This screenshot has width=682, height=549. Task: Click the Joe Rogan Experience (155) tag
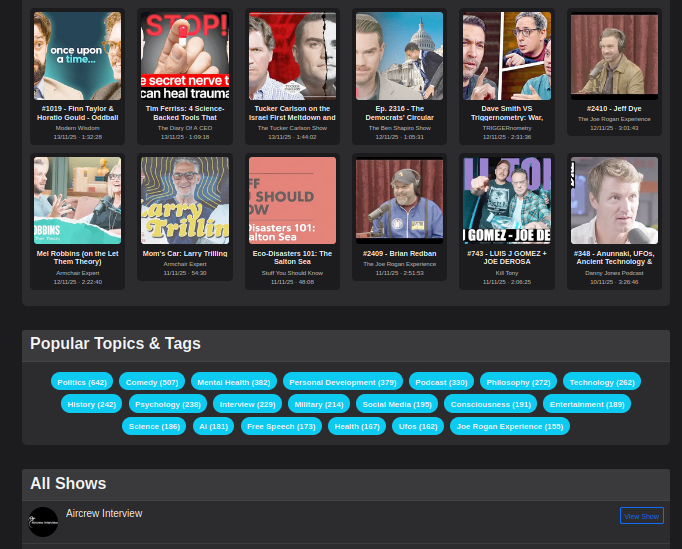tap(510, 426)
